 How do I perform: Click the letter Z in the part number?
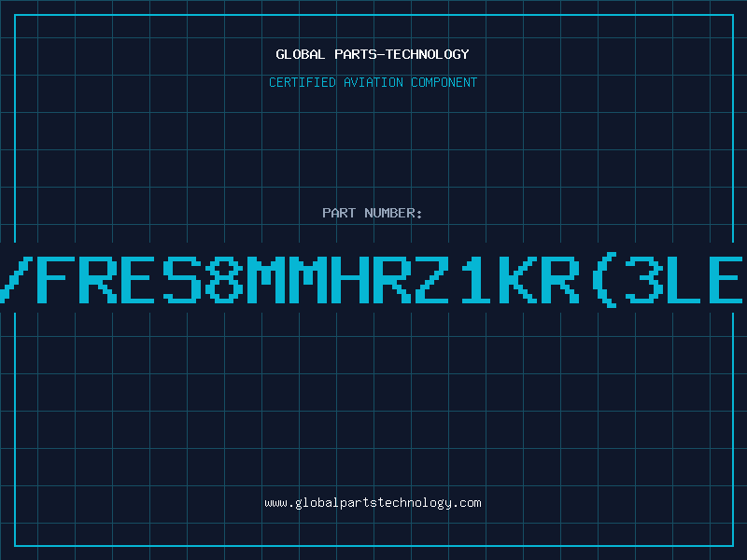[x=432, y=280]
